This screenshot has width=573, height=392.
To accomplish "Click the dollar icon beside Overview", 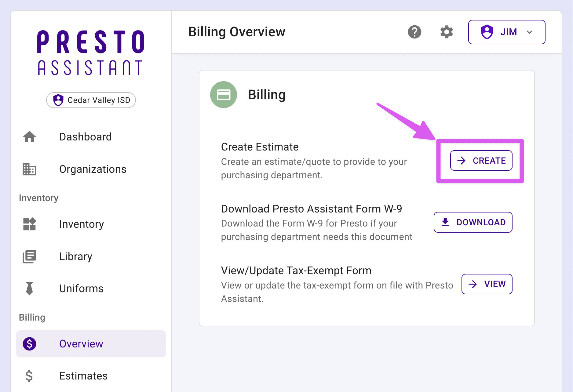I will pos(29,344).
